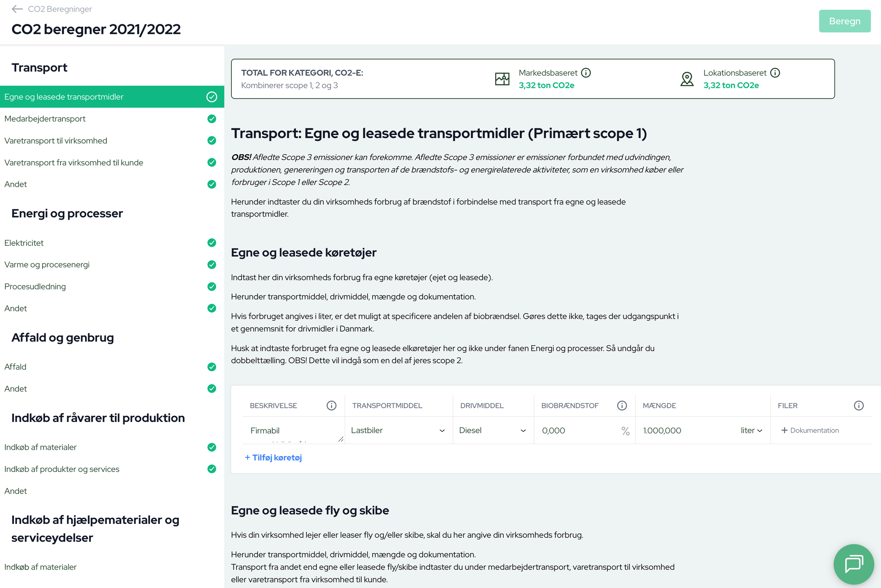Change the liter unit dropdown
881x588 pixels.
[751, 431]
